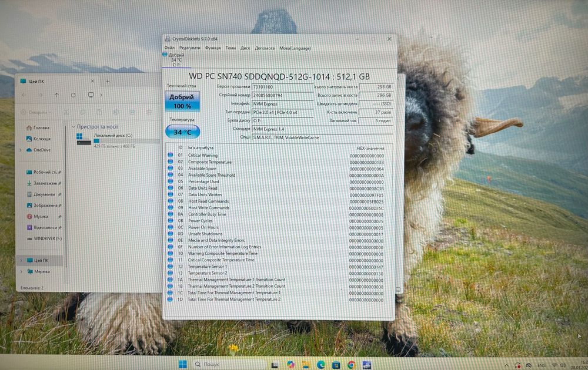Expand the Цей ПК node in the sidebar
Image resolution: width=588 pixels, height=370 pixels.
[21, 260]
